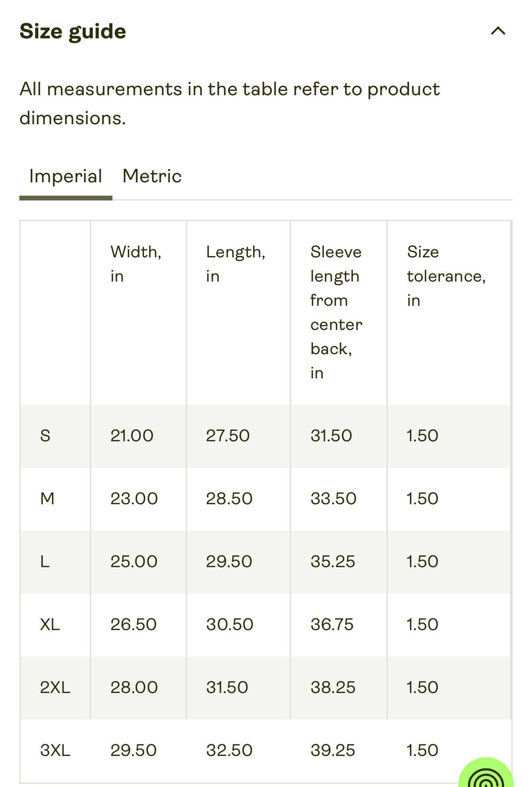Screen dimensions: 532x787
Task: Click the L size row label
Action: pyautogui.click(x=45, y=562)
